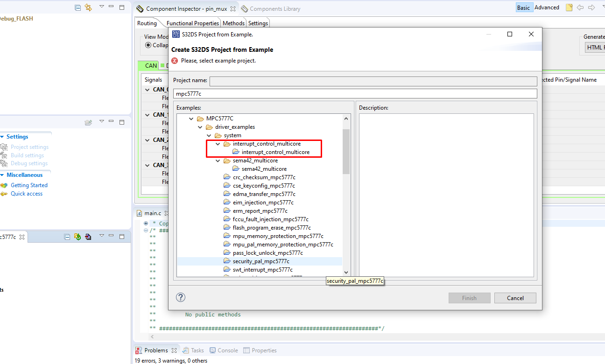The height and width of the screenshot is (364, 605).
Task: Click Cancel in the Create S32DS Project dialog
Action: (515, 298)
